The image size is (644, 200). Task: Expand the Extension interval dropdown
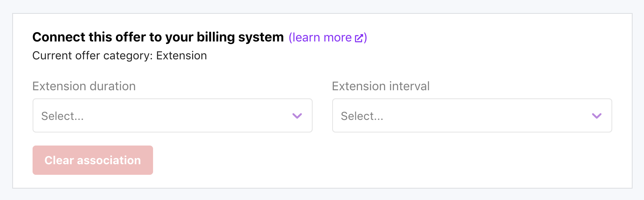click(472, 115)
